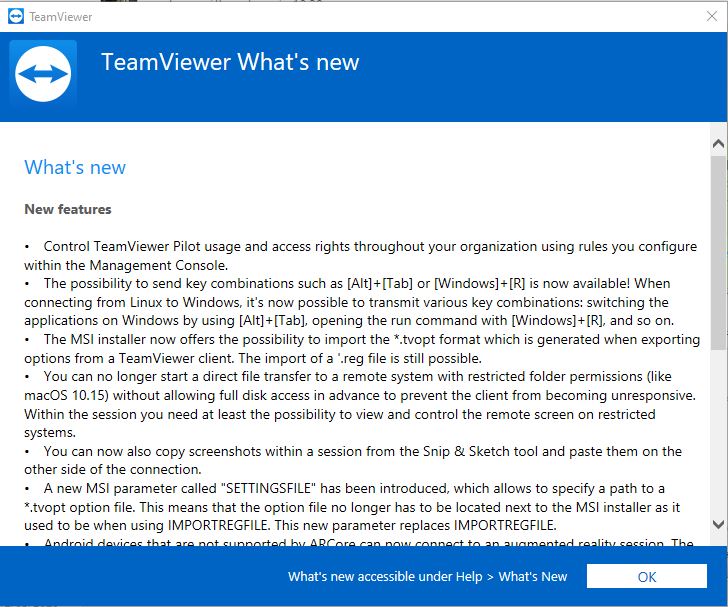Click the footer text about Help > What's New
The height and width of the screenshot is (607, 728).
click(427, 576)
